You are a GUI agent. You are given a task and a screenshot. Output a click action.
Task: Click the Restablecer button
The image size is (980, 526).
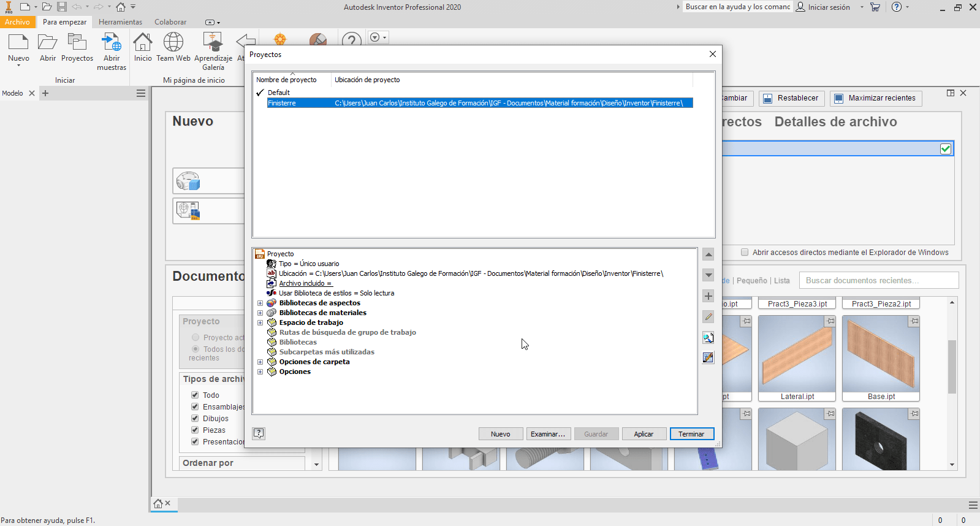click(791, 98)
